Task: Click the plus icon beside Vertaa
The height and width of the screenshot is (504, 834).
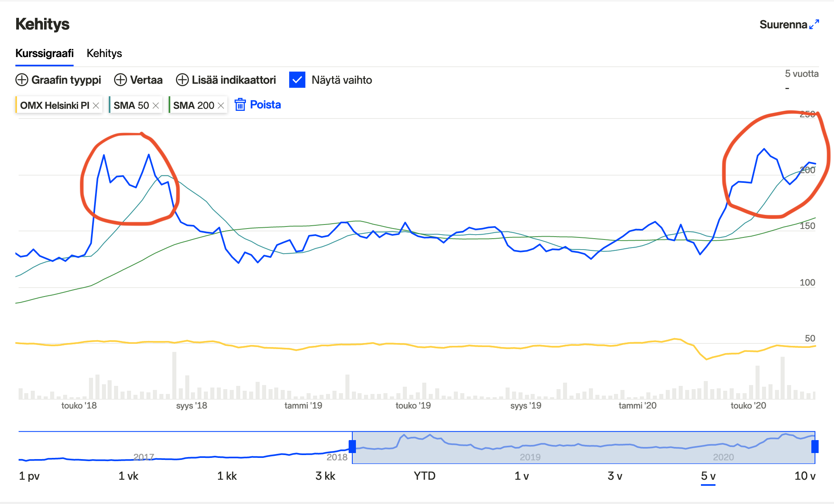Action: 120,80
